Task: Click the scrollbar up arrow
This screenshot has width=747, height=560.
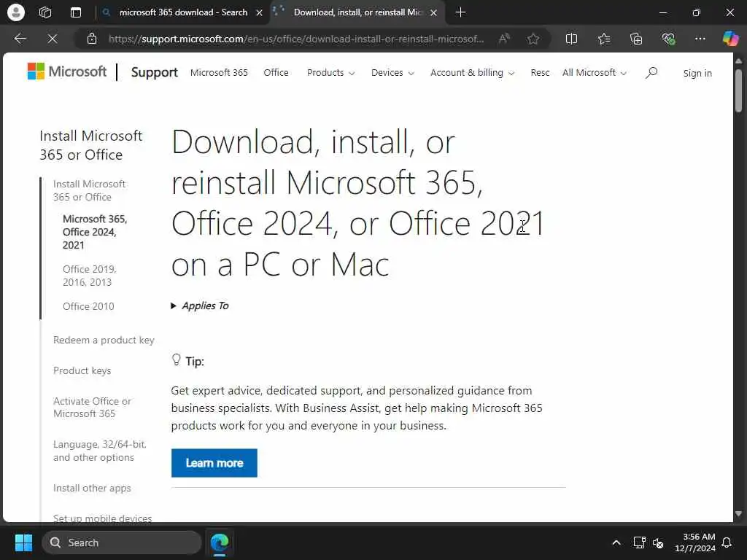Action: (738, 61)
